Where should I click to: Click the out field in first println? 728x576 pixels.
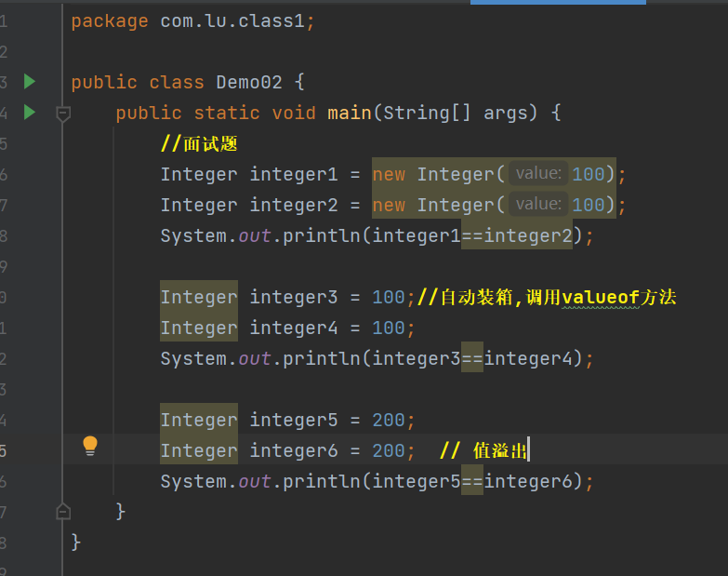(x=255, y=236)
